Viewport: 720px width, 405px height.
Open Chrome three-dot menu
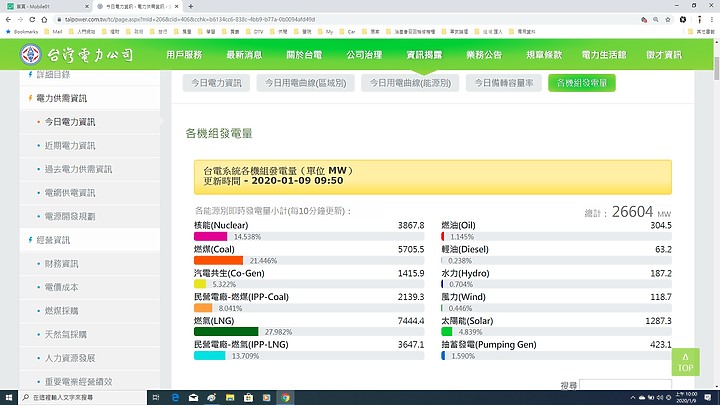[712, 19]
